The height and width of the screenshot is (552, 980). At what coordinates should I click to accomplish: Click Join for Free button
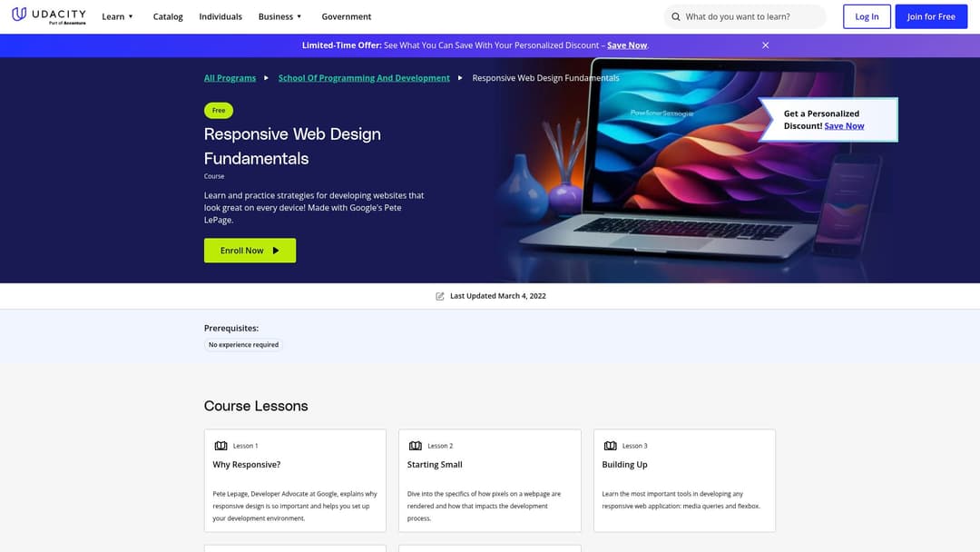[931, 17]
